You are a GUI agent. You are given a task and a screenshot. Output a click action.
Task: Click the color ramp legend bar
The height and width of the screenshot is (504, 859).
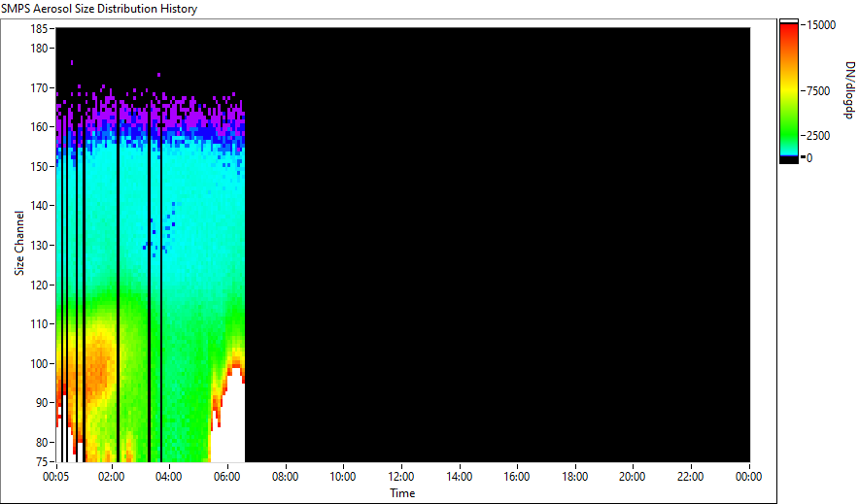(x=789, y=91)
